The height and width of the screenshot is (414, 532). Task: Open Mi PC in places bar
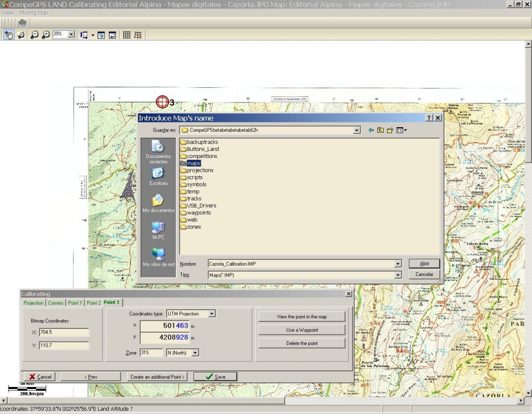coord(158,230)
